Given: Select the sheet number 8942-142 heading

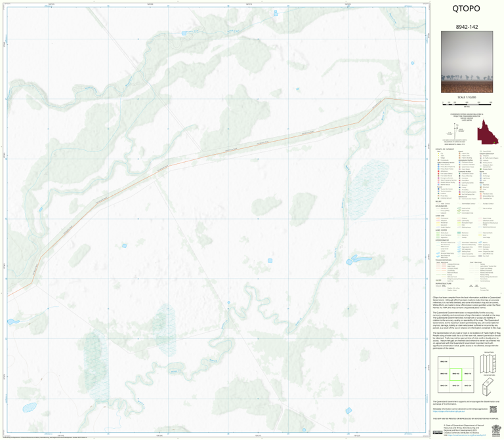Looking at the screenshot, I should [467, 27].
